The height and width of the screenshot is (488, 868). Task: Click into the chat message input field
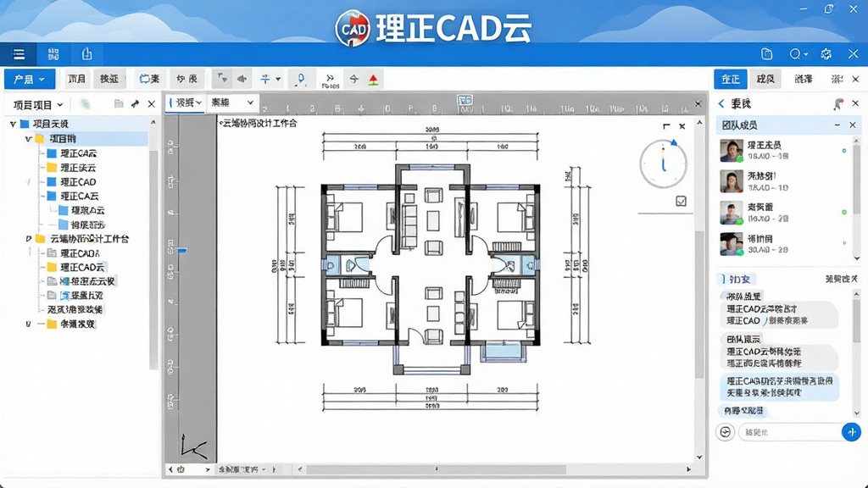coord(790,432)
